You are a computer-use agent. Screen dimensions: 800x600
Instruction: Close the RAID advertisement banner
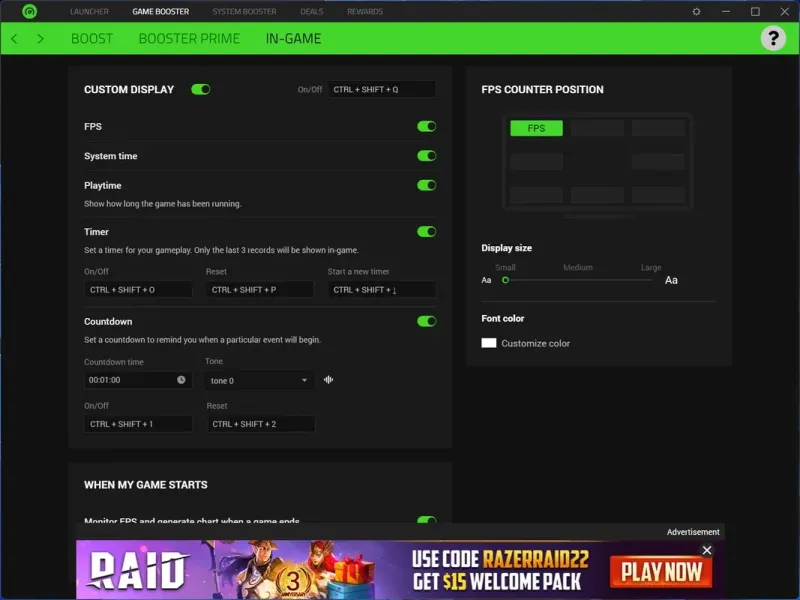[x=707, y=550]
